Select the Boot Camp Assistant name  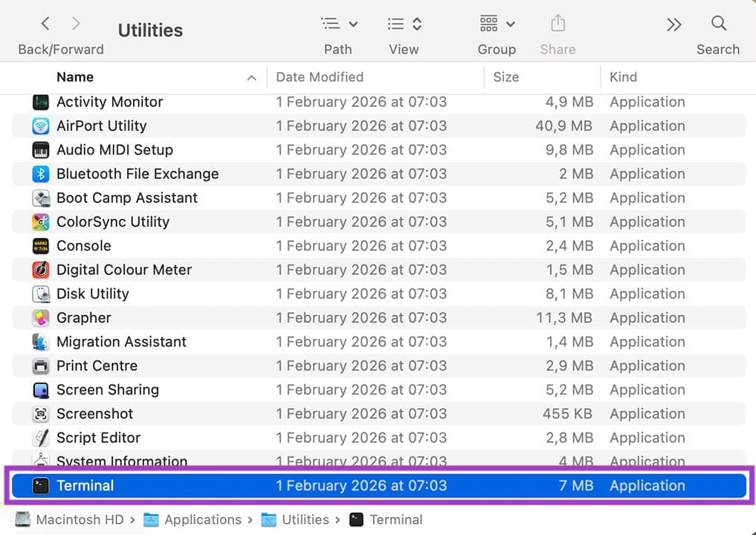(x=127, y=198)
